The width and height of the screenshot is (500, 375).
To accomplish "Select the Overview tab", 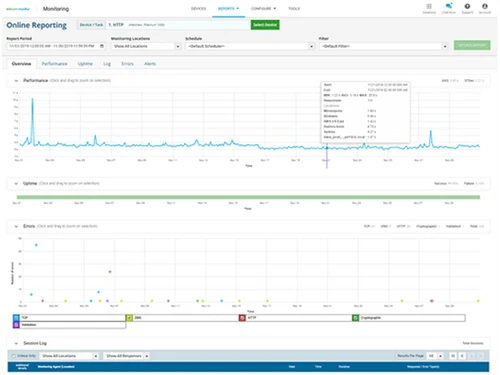I will tap(21, 64).
